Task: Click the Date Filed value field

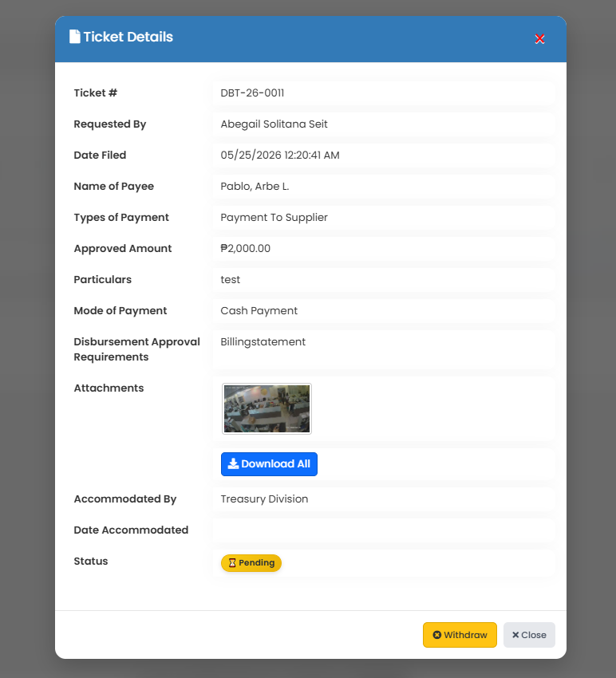Action: pos(383,156)
